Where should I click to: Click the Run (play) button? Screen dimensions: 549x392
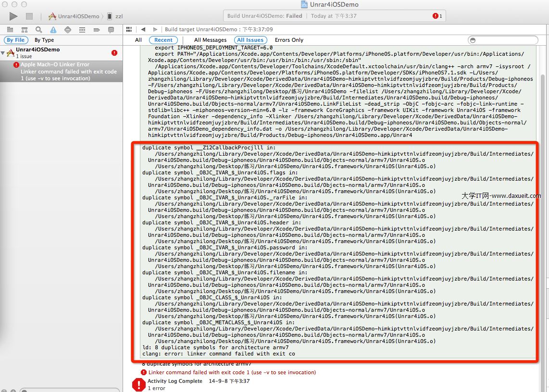pos(13,16)
